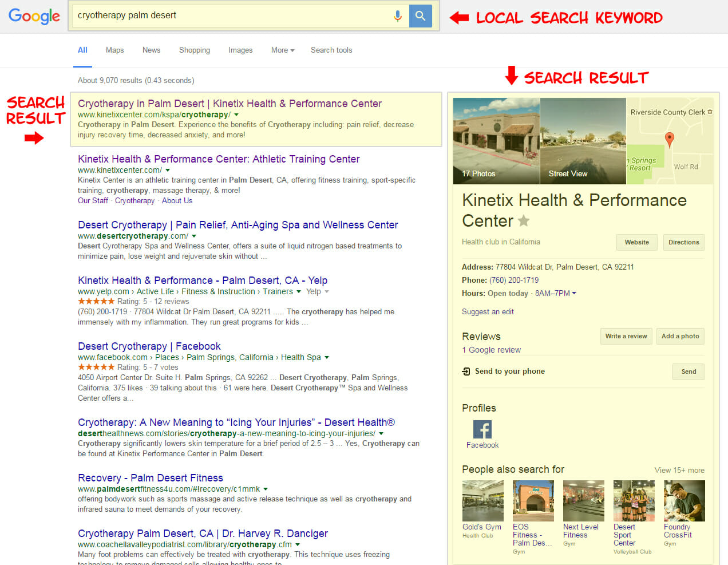Open the Images tab
This screenshot has width=728, height=565.
pos(240,50)
